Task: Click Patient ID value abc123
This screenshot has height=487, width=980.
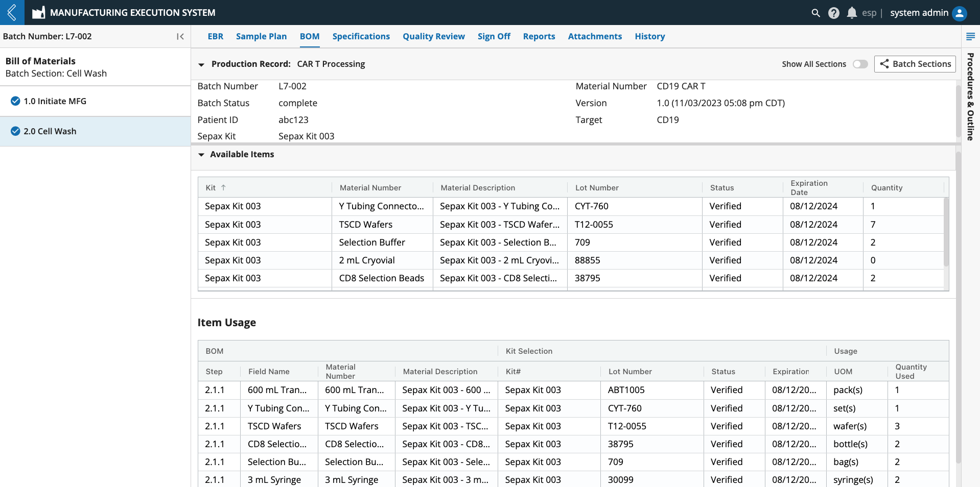Action: (293, 120)
